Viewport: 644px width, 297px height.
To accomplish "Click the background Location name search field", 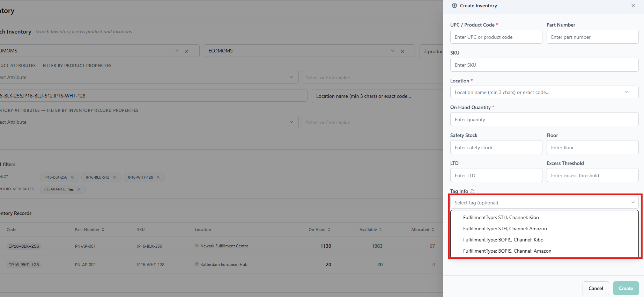I will click(x=377, y=96).
